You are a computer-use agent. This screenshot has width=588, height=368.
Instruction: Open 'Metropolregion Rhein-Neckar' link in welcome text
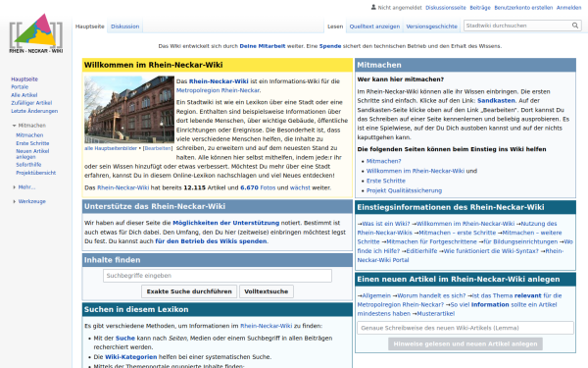[x=218, y=90]
